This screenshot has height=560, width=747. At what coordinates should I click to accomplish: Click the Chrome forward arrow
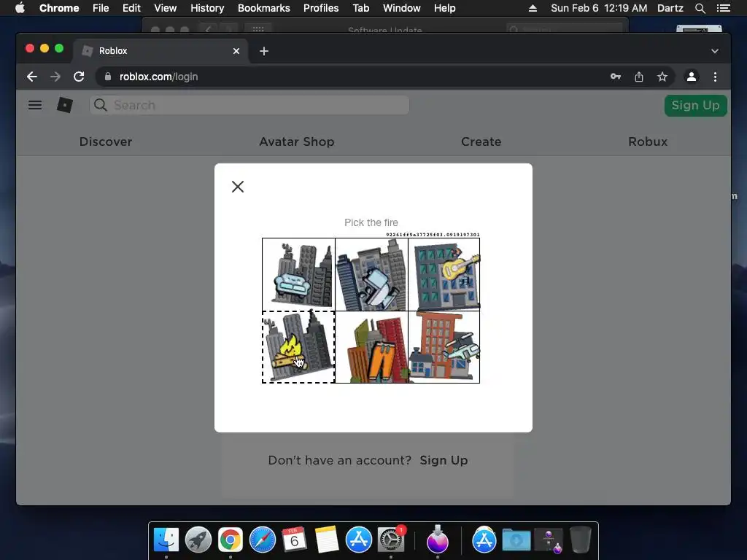click(55, 77)
